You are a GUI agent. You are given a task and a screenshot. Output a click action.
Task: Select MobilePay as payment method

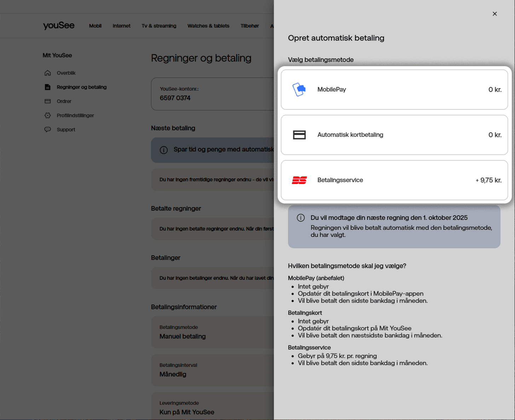tap(394, 90)
